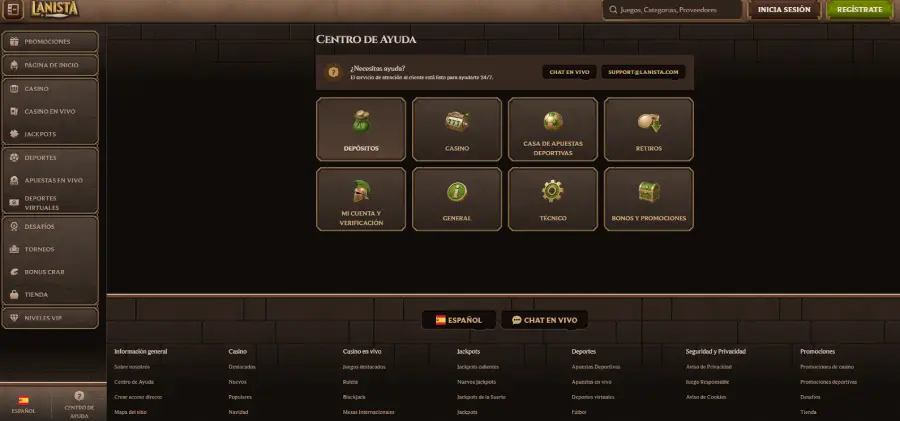Viewport: 900px width, 421px height.
Task: Open the Aviso de Privacidad footer link
Action: (x=709, y=367)
